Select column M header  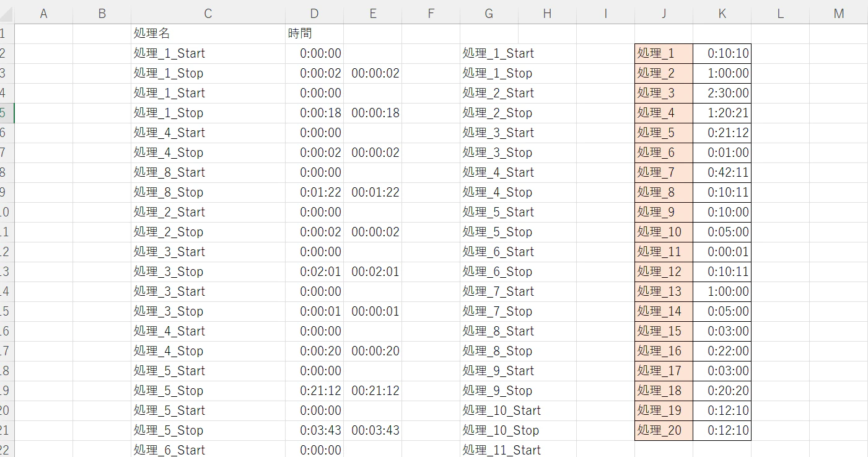pos(838,14)
